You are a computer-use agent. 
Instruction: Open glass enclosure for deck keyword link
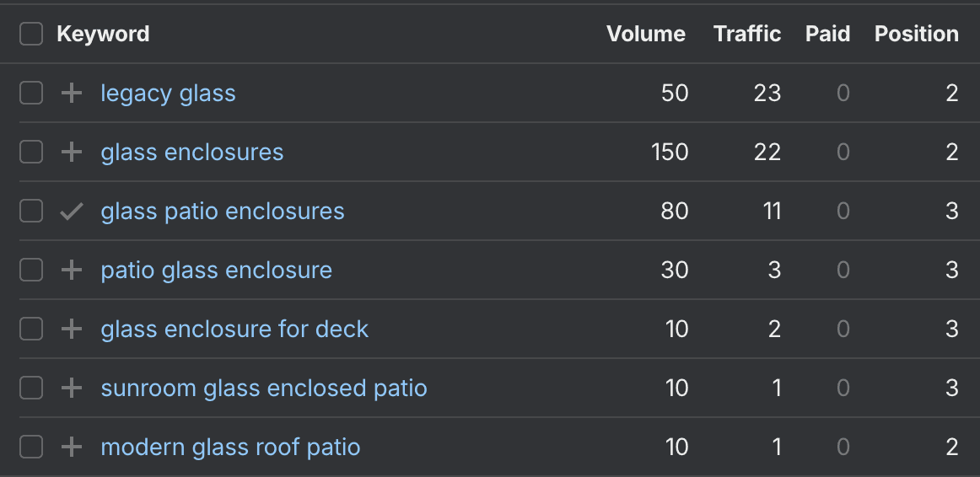click(x=234, y=329)
